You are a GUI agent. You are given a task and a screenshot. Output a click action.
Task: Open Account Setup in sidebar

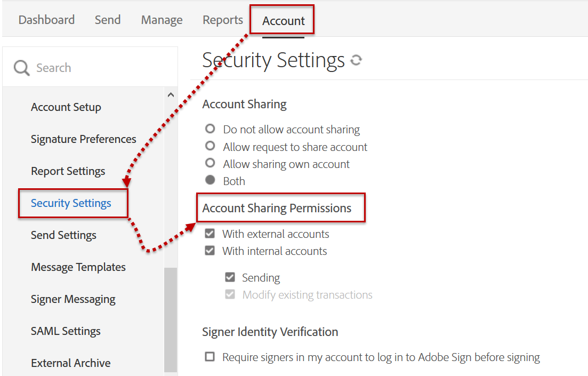click(x=66, y=107)
